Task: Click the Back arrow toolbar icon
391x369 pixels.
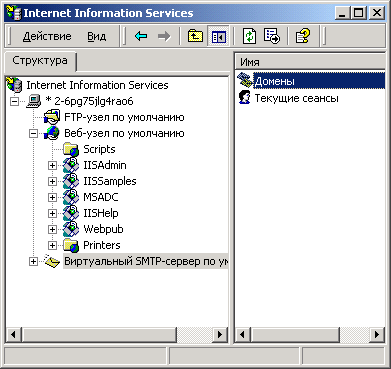Action: (141, 36)
